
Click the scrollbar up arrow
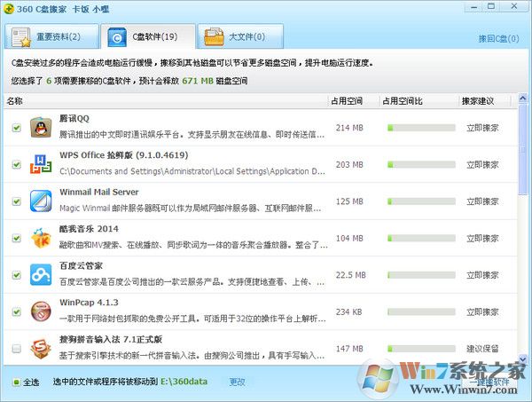click(x=523, y=99)
